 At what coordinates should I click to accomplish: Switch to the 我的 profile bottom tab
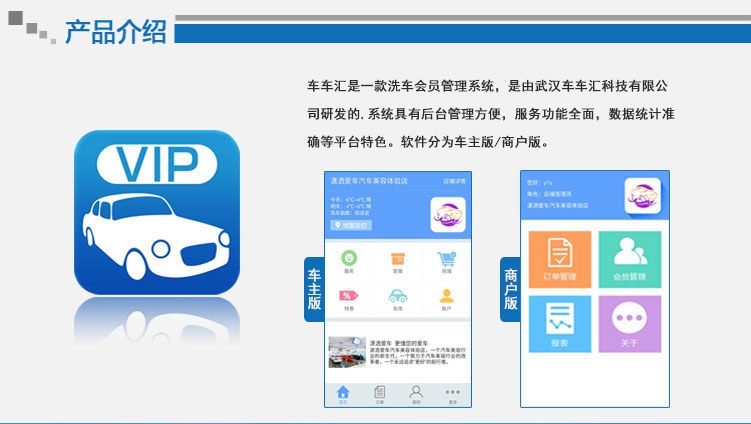[x=416, y=394]
